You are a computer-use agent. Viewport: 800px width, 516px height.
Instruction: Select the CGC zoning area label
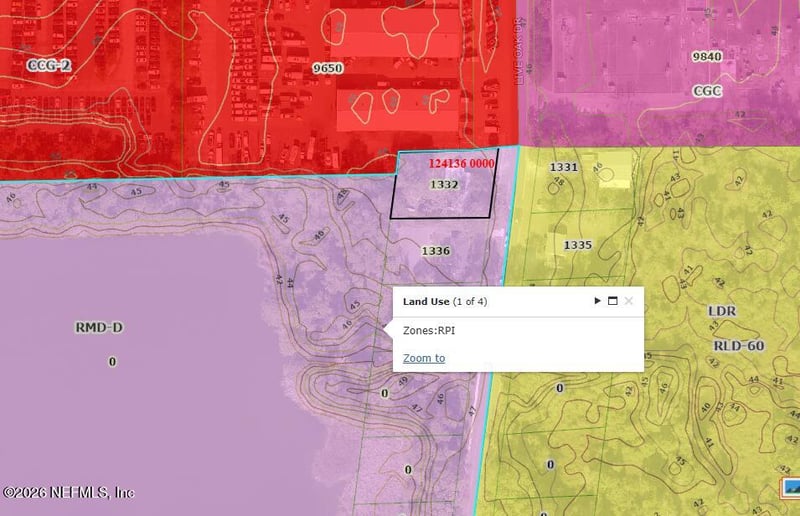(707, 91)
